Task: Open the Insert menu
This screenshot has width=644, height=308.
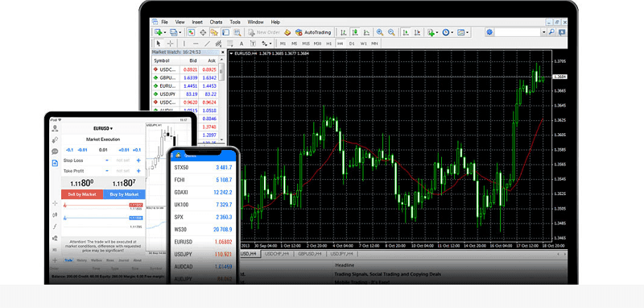Action: 197,22
